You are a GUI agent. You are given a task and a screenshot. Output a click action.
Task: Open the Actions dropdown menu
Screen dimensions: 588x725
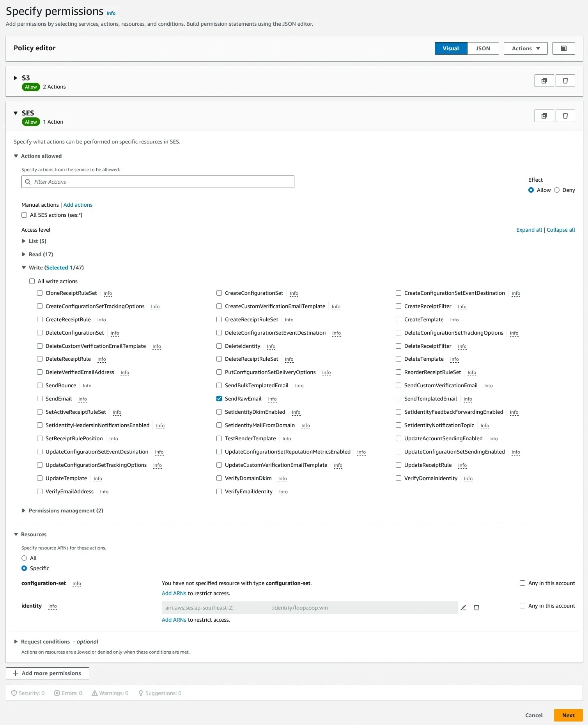click(x=526, y=48)
